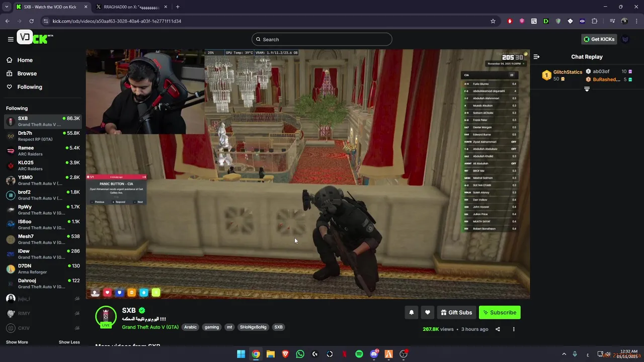Open Ramee channel in Following list
Screen dimensions: 644x362
pyautogui.click(x=43, y=151)
